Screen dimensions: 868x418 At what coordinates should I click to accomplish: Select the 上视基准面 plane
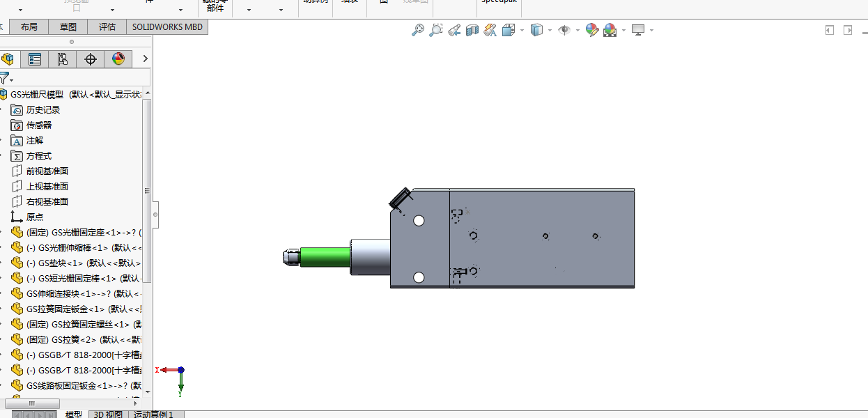(x=47, y=187)
